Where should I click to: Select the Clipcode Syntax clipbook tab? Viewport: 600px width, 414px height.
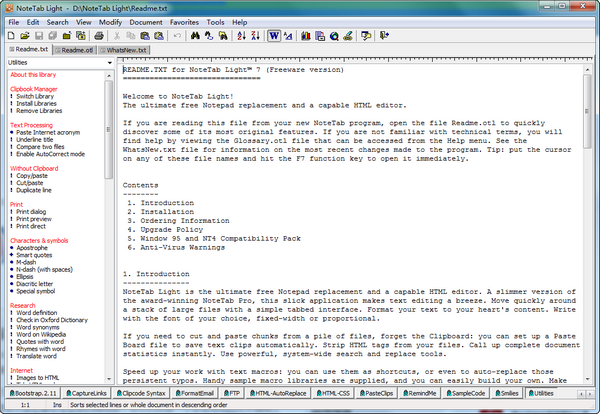point(141,393)
